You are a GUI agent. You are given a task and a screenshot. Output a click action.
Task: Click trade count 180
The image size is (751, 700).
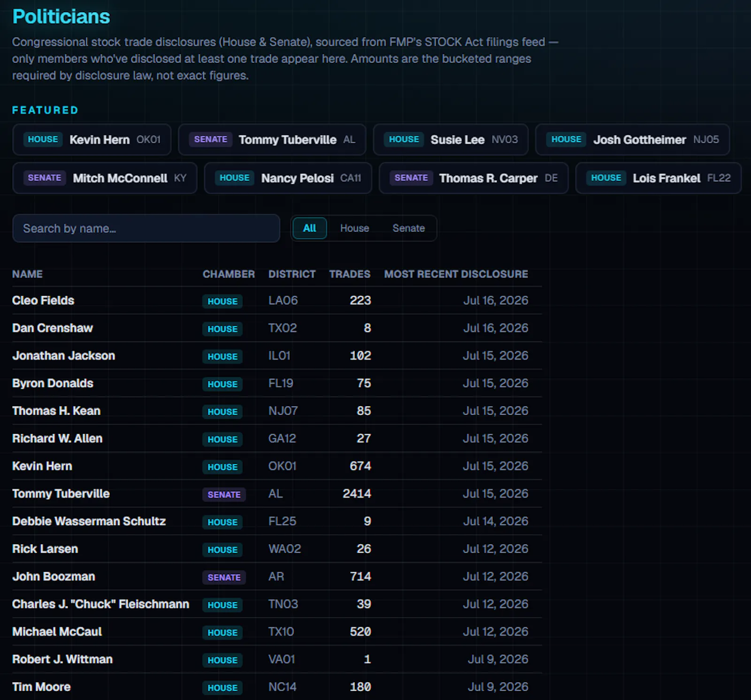(360, 687)
